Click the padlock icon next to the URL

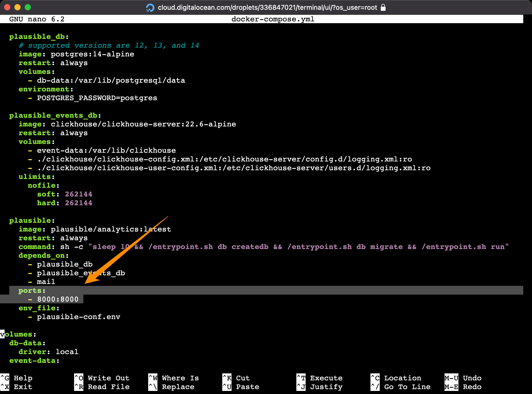[x=383, y=7]
